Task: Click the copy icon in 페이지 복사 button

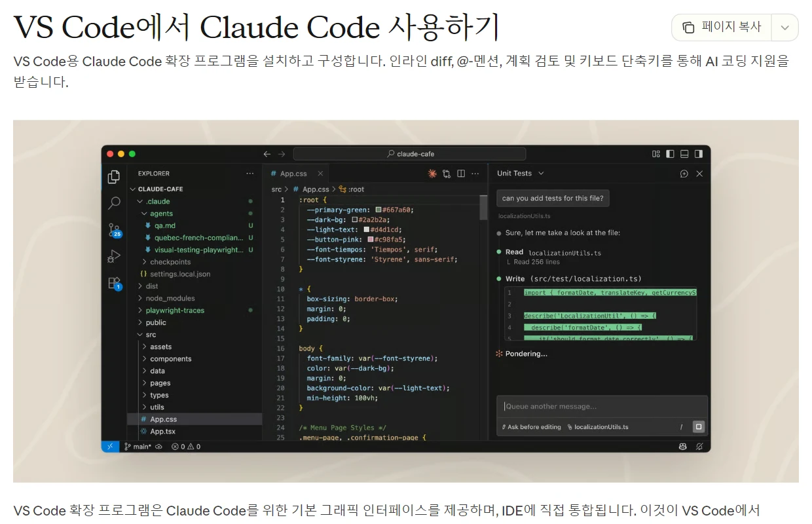Action: (x=688, y=28)
